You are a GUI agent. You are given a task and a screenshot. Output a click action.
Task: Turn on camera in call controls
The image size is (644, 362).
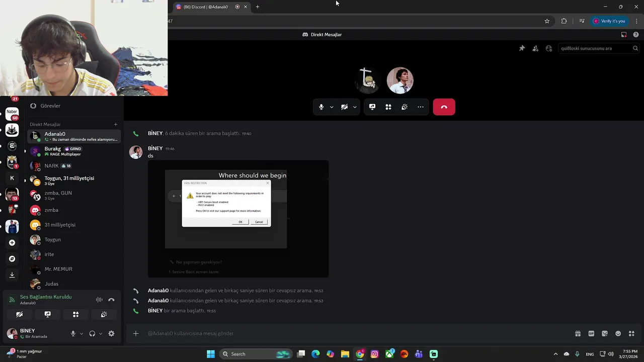(345, 107)
